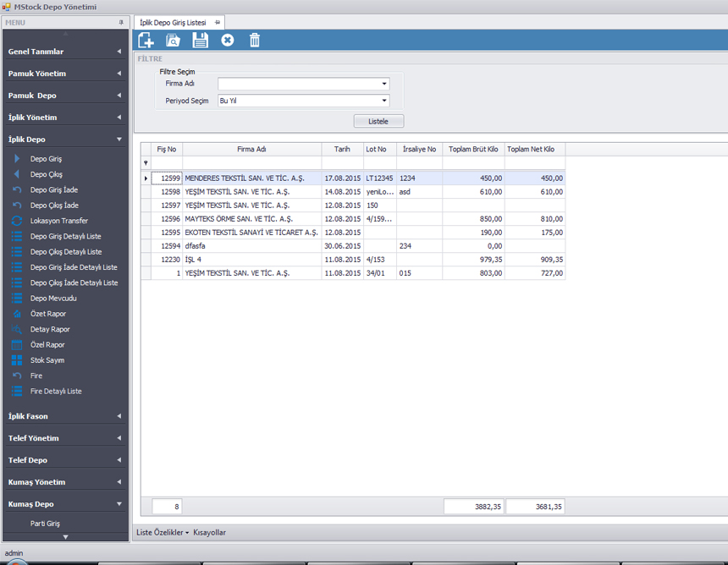Viewport: 728px width, 565px height.
Task: Select Depo Mevcudu in the sidebar
Action: click(x=53, y=299)
